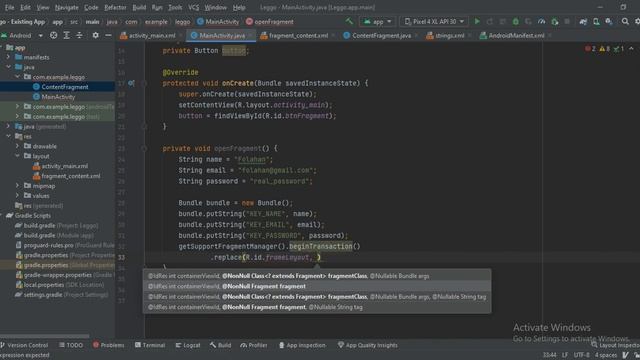Open the Terminal tool window
Viewport: 640px width, 360px height.
150,345
